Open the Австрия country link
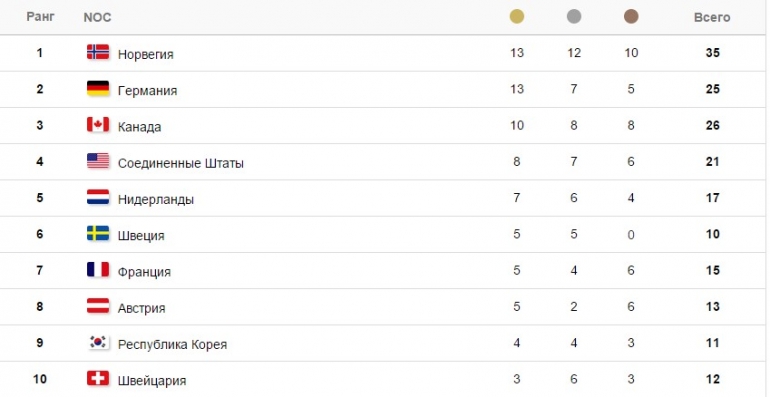Viewport: 770px width, 397px height. coord(141,308)
